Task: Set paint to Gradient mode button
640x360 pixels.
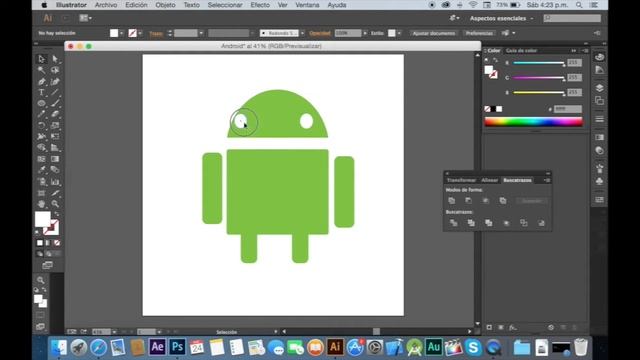Action: tap(48, 243)
